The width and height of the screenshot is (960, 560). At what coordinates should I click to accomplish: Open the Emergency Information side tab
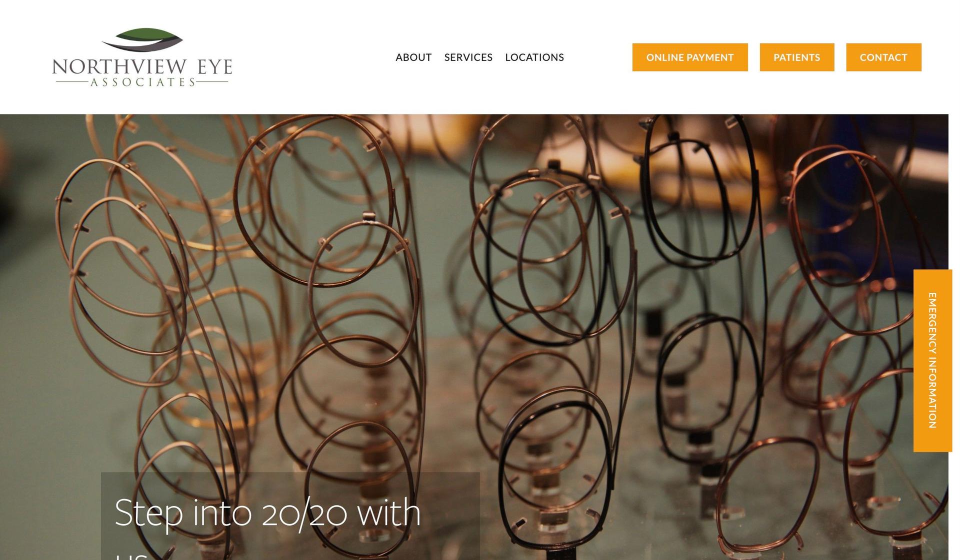(x=932, y=361)
